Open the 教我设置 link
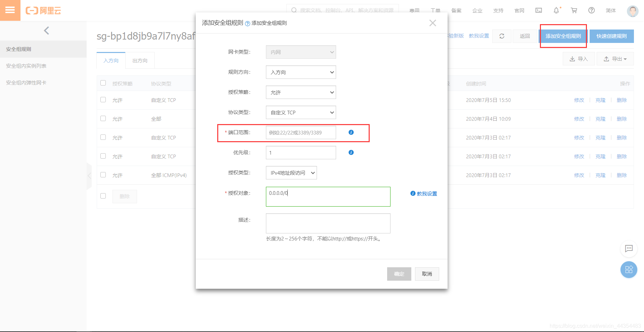 point(426,193)
